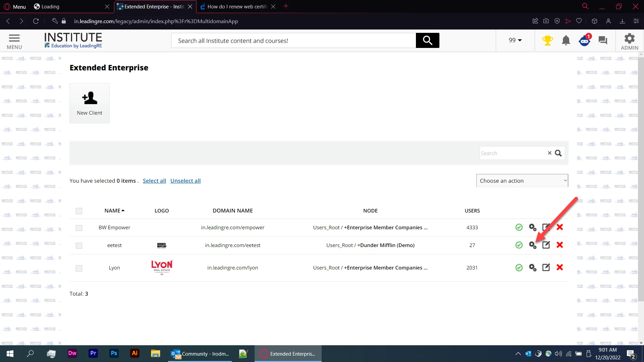The width and height of the screenshot is (644, 362).
Task: Click the New Client icon tile
Action: tap(90, 103)
